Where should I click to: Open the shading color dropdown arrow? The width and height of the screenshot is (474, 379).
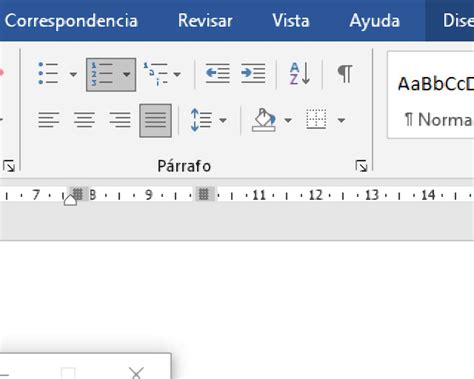click(288, 120)
